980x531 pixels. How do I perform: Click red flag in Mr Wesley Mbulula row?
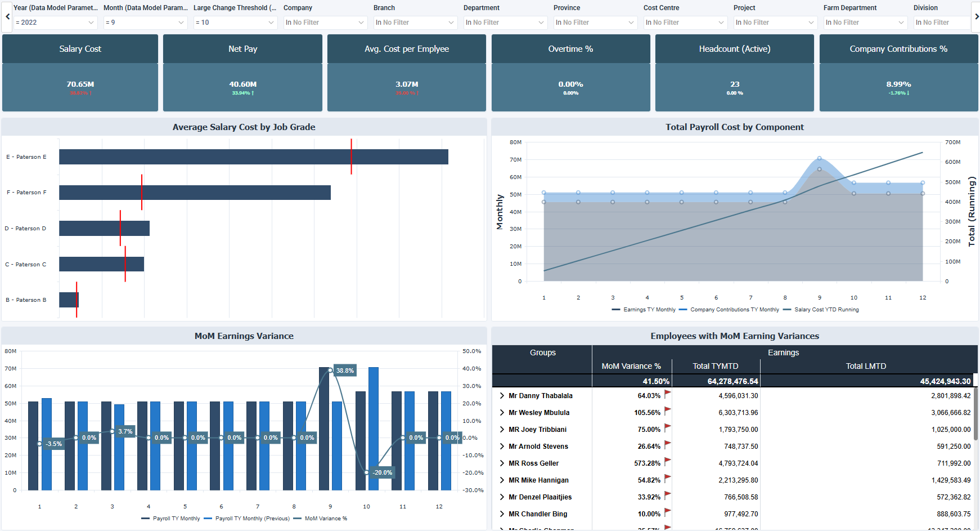point(668,411)
